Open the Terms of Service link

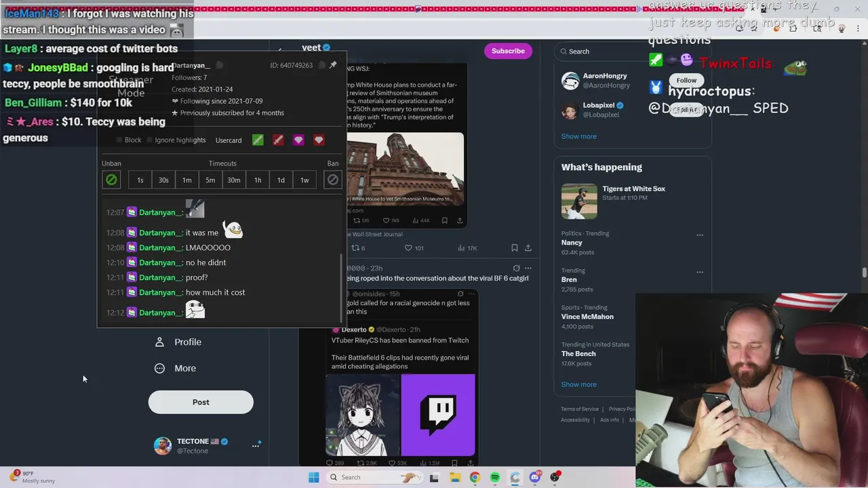580,409
